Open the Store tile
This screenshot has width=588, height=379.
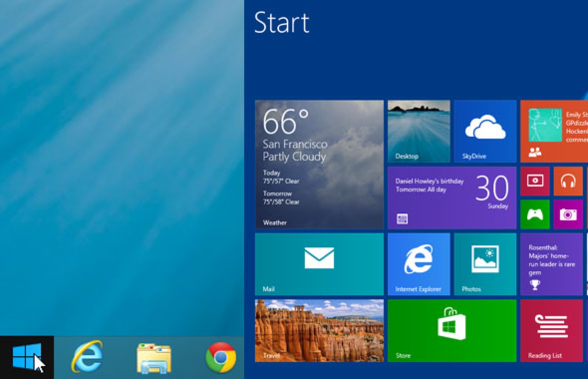[452, 330]
